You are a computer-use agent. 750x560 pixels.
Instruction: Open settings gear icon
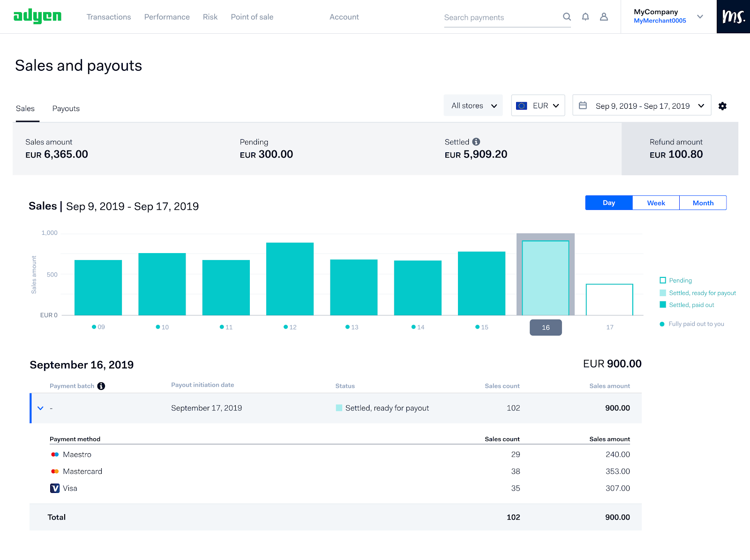click(x=722, y=106)
